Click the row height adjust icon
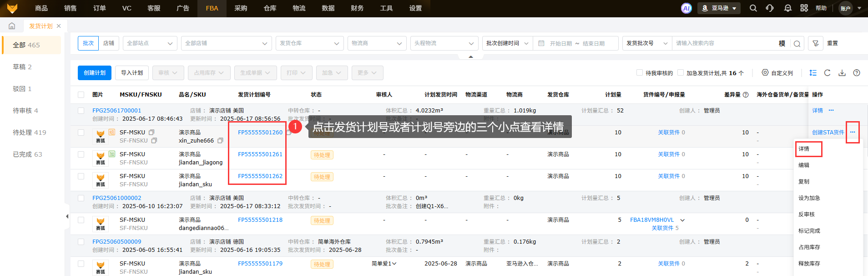 tap(813, 73)
